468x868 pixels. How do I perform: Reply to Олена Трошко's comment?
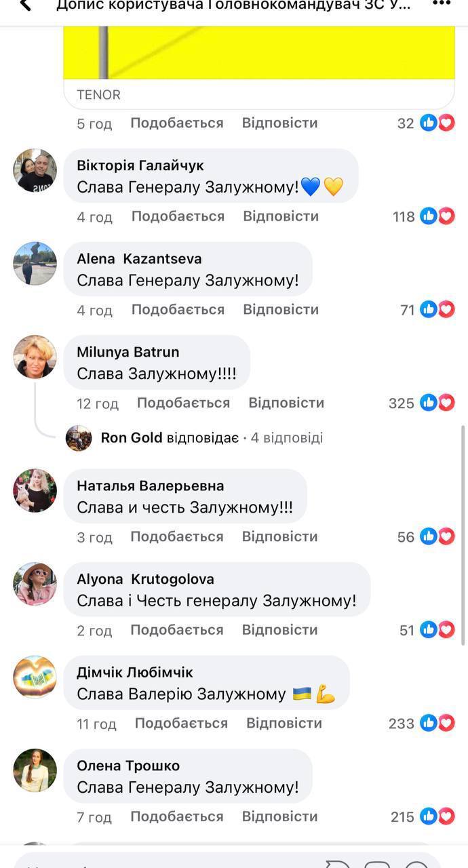(x=280, y=816)
